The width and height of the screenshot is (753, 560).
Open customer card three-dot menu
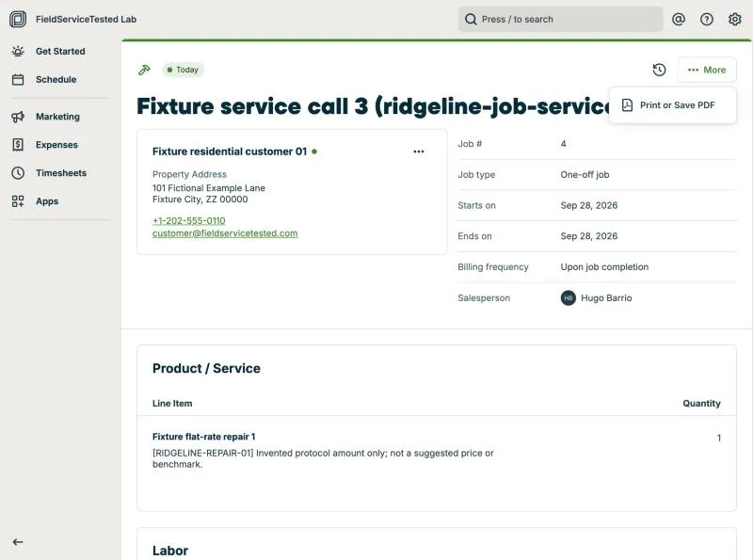point(419,152)
